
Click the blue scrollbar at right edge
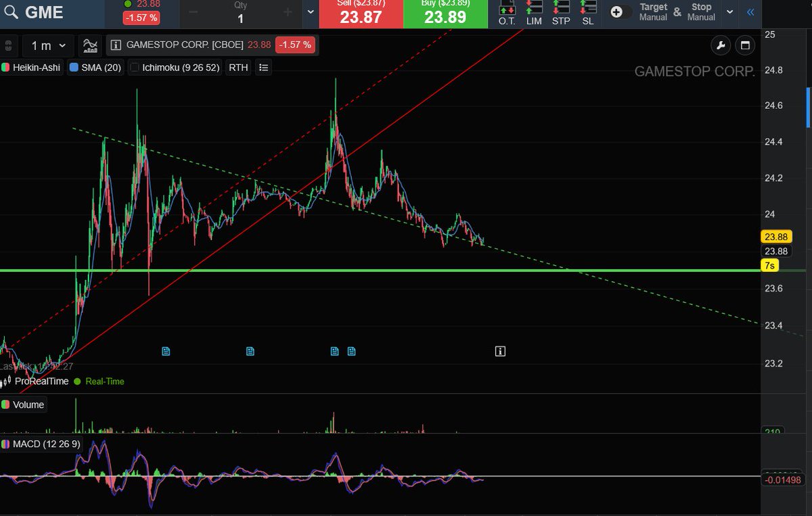click(809, 108)
